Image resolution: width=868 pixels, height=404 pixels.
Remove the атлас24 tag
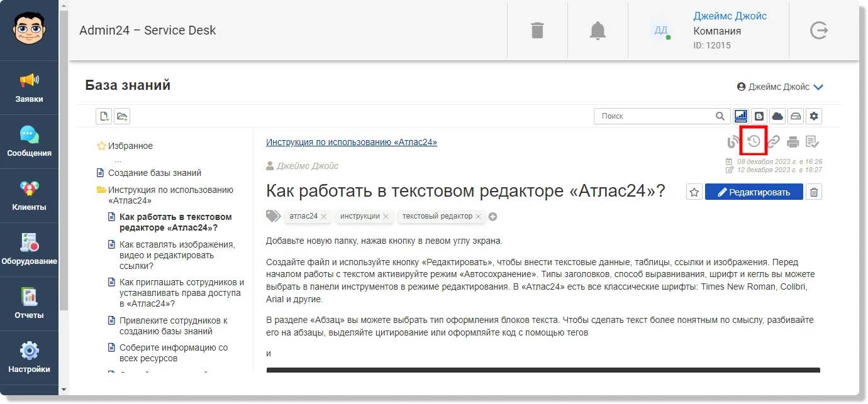(x=323, y=216)
